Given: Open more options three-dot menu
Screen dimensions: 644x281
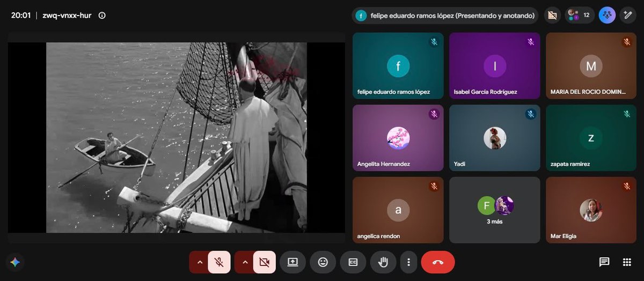Looking at the screenshot, I should (408, 262).
